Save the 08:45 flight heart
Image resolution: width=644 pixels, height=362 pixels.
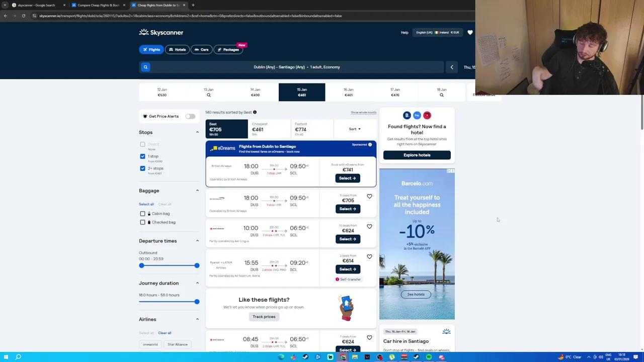pyautogui.click(x=369, y=338)
